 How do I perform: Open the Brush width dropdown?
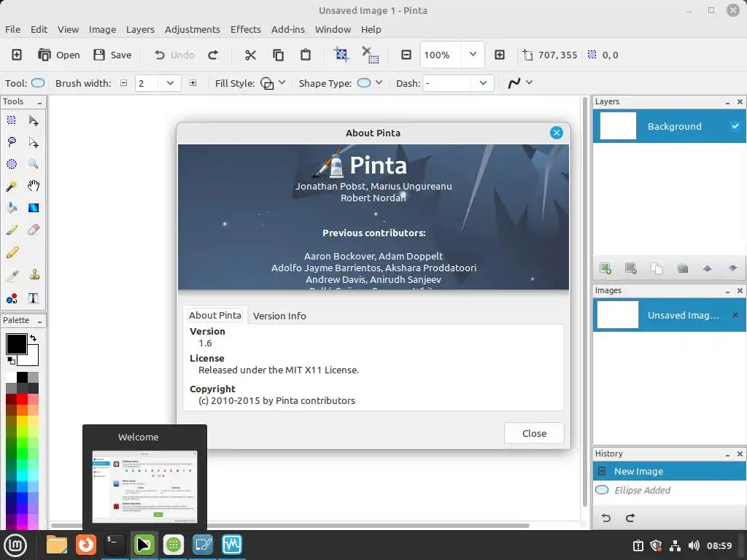(170, 83)
